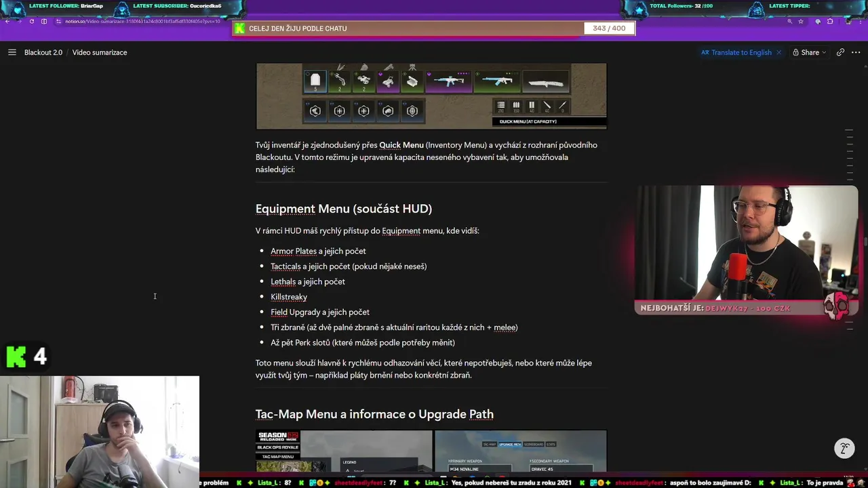Click bullet Field Upgrady a jejich počet

click(x=320, y=312)
